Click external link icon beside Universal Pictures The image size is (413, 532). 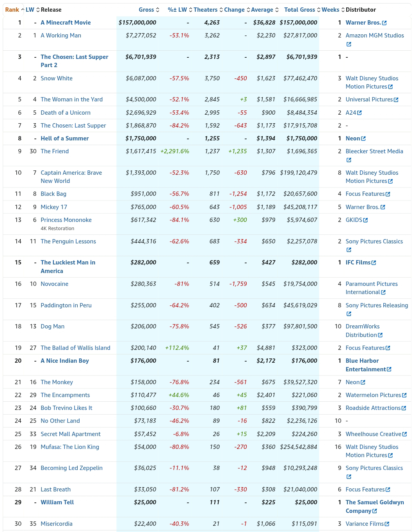(396, 100)
